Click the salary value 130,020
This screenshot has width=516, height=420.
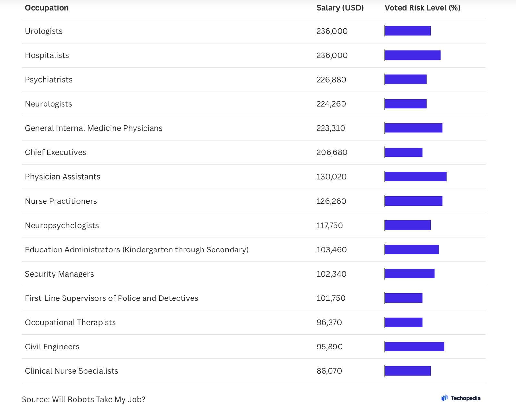[x=332, y=177]
